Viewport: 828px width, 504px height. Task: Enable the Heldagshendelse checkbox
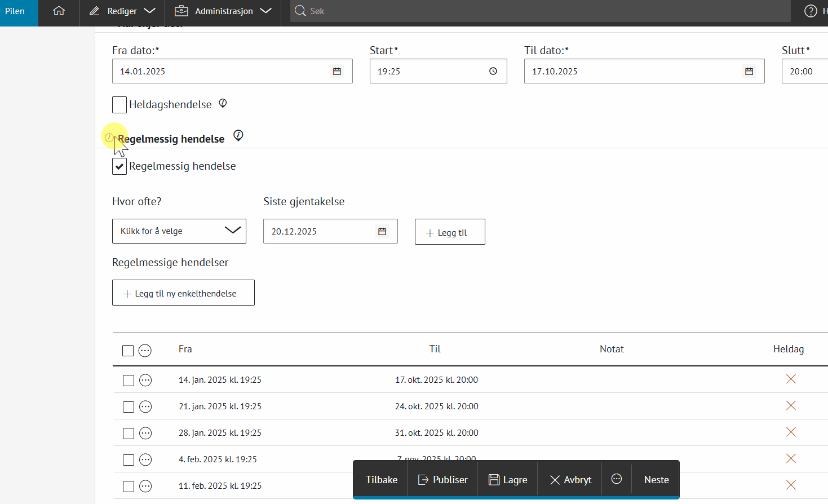[119, 105]
